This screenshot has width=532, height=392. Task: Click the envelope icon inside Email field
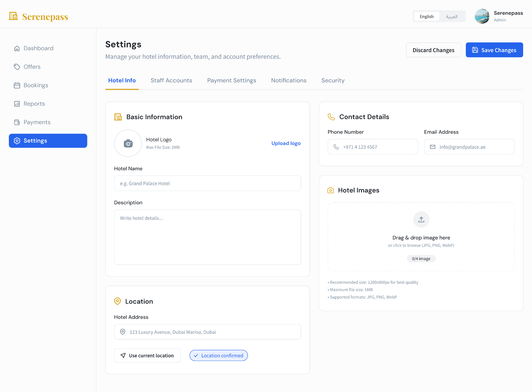coord(433,147)
